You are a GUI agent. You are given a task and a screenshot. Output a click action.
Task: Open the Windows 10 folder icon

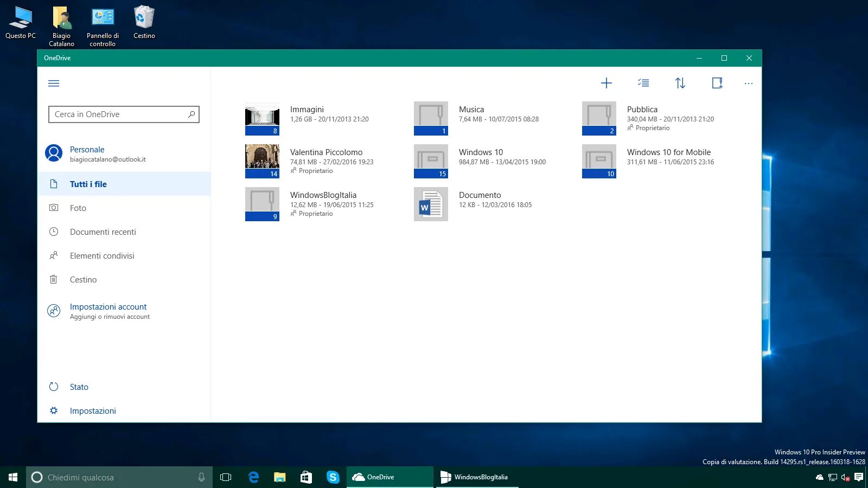[431, 161]
